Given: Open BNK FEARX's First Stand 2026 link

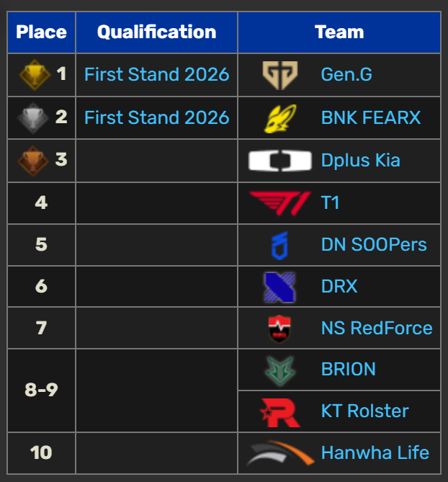Looking at the screenshot, I should (156, 117).
